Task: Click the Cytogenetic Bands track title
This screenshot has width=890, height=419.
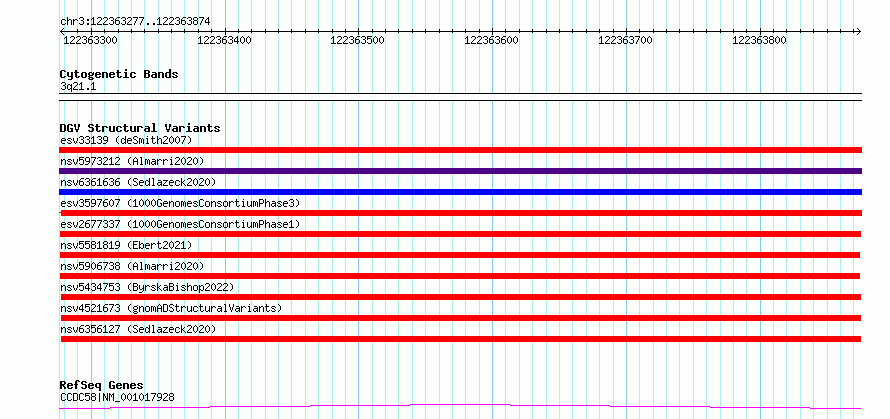Action: coord(119,74)
